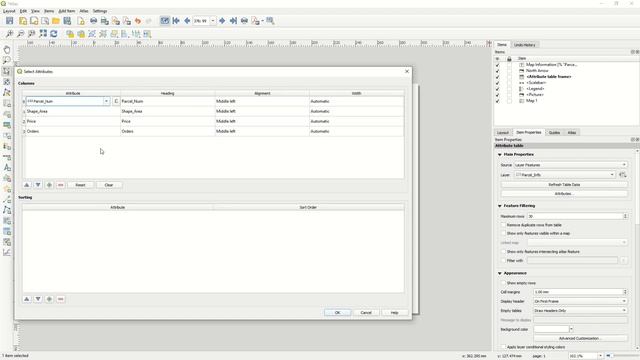Add sorting rule with green plus
The image size is (640, 360).
tap(49, 299)
